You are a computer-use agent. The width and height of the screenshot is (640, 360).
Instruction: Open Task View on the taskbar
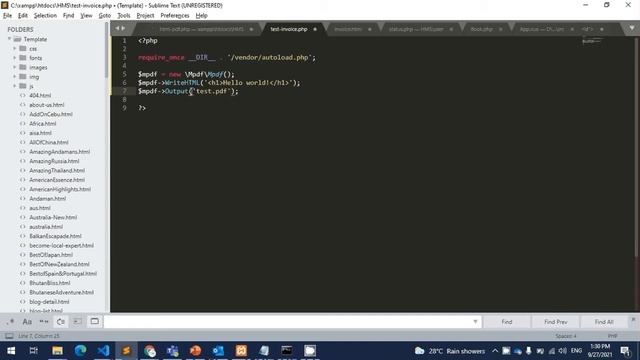[34, 351]
